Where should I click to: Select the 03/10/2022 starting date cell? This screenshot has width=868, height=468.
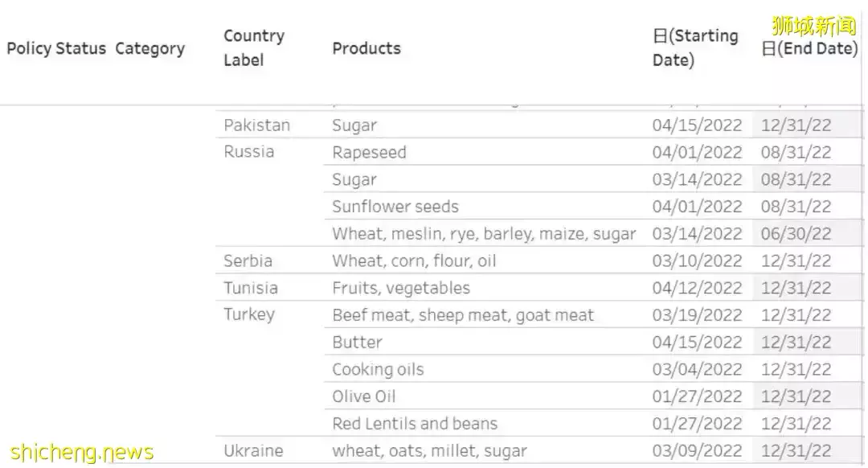click(697, 261)
